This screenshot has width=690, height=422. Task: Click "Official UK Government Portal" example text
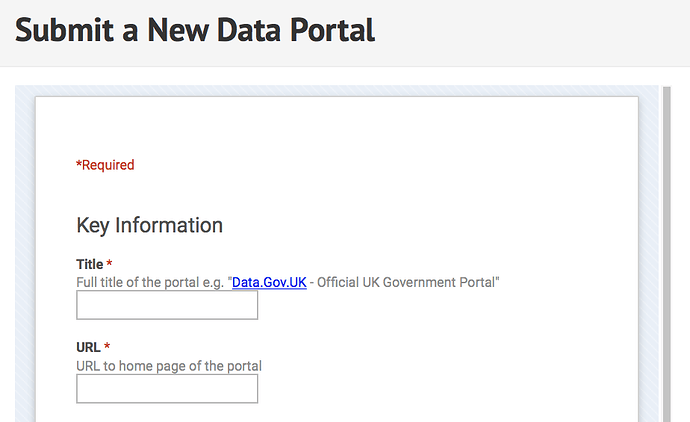click(408, 283)
